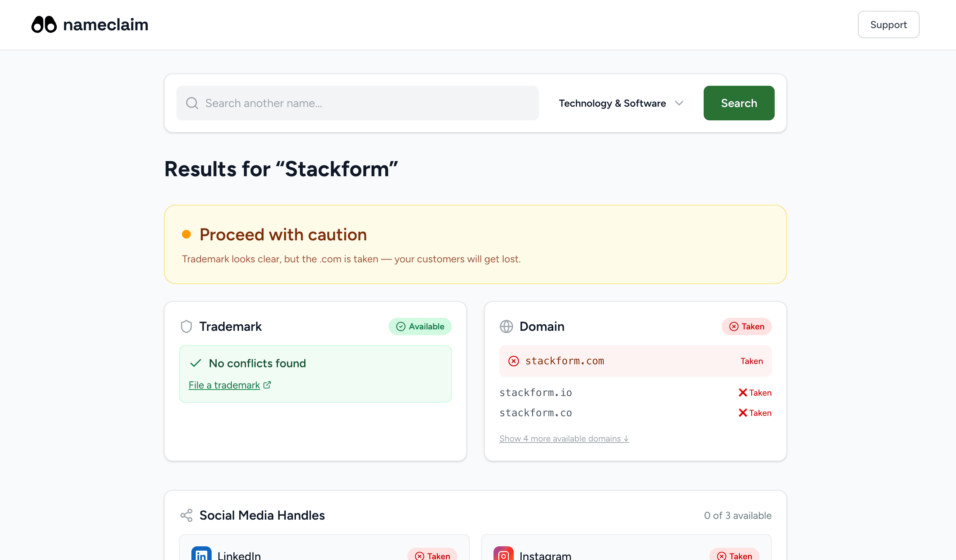Expand 'Show 4 more available domains'
Viewport: 956px width, 560px height.
564,439
